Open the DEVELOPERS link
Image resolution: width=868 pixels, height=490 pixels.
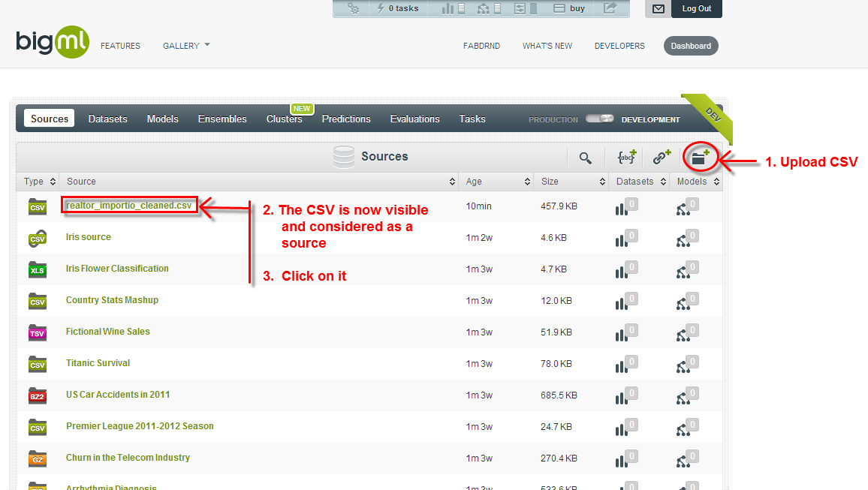coord(619,46)
